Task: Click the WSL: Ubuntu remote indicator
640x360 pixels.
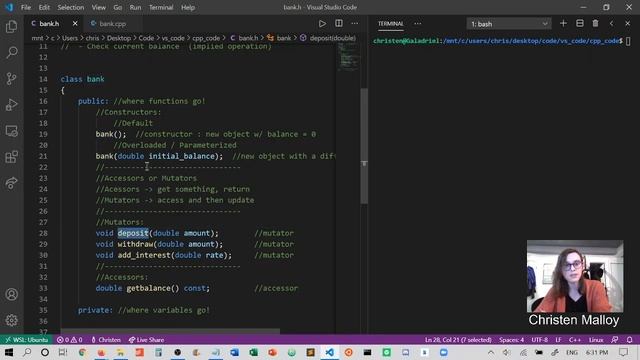Action: [x=27, y=340]
